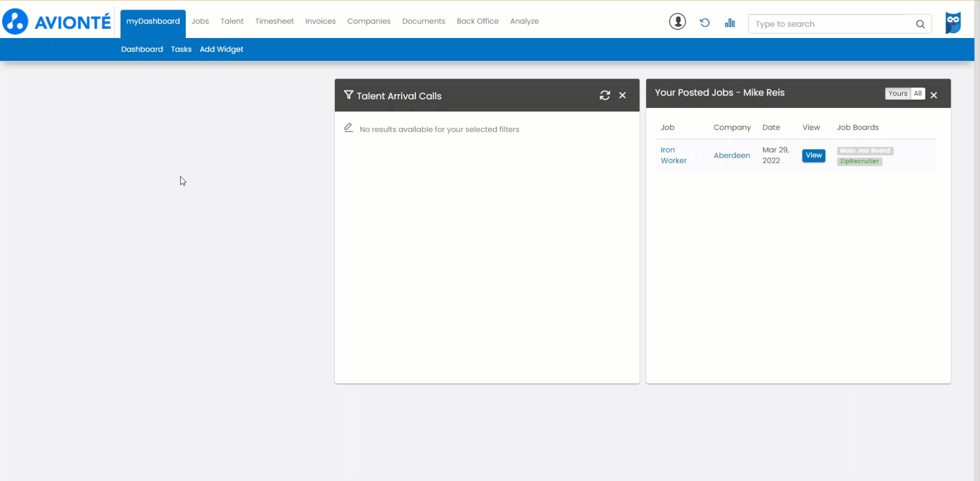Close the Your Posted Jobs widget
The image size is (980, 481).
(x=934, y=95)
